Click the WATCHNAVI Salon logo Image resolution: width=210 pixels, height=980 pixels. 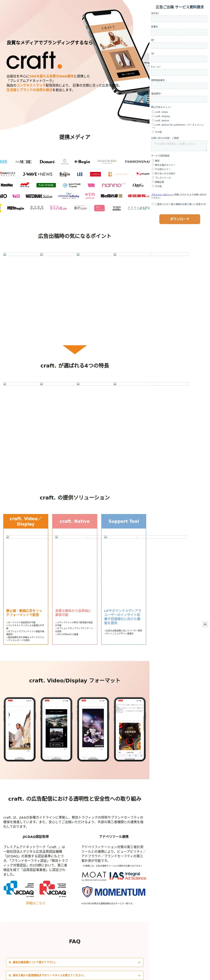click(39, 196)
